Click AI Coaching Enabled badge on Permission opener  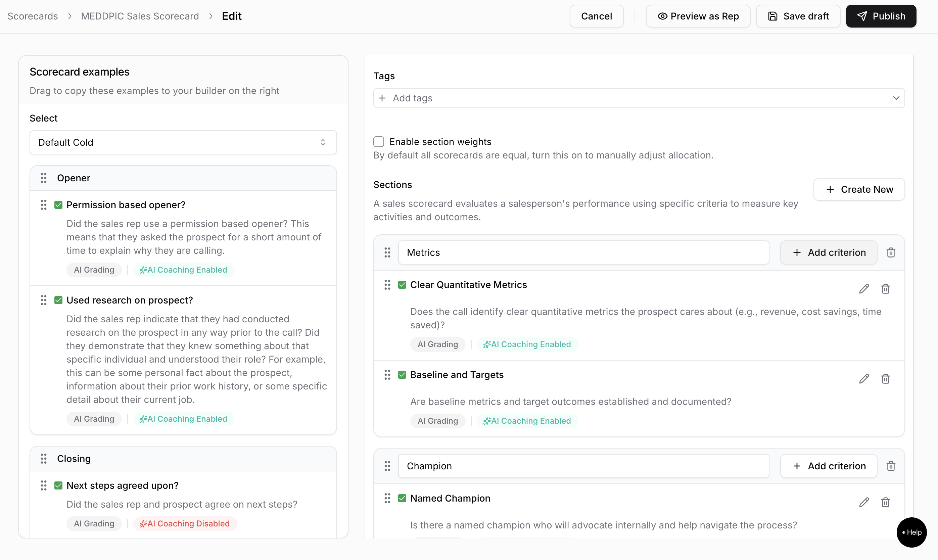coord(184,270)
